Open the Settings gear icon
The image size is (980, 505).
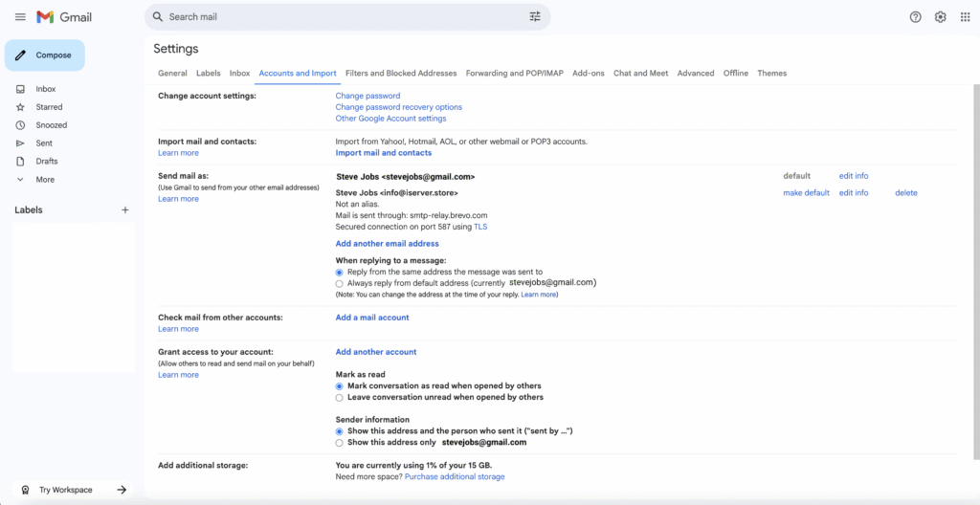coord(940,17)
